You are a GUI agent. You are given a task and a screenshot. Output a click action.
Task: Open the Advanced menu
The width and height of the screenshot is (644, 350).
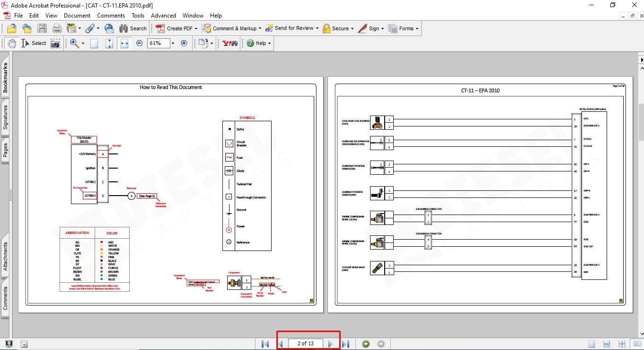click(x=163, y=16)
